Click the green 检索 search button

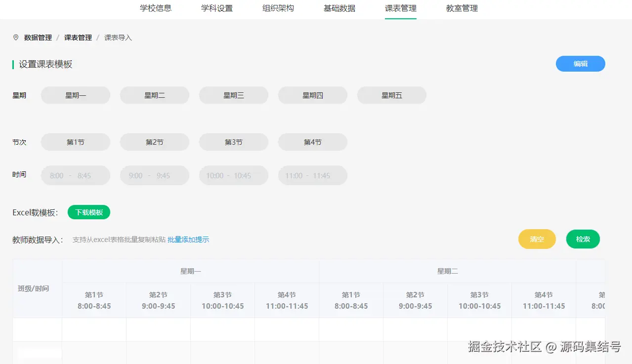tap(583, 239)
